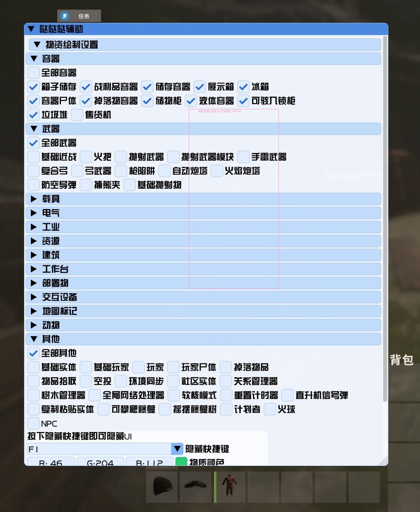Disable 液体容器 checkbox

(191, 101)
